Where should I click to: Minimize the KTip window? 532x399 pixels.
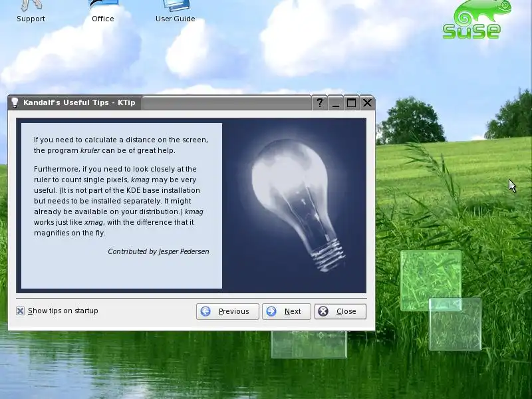[x=336, y=103]
